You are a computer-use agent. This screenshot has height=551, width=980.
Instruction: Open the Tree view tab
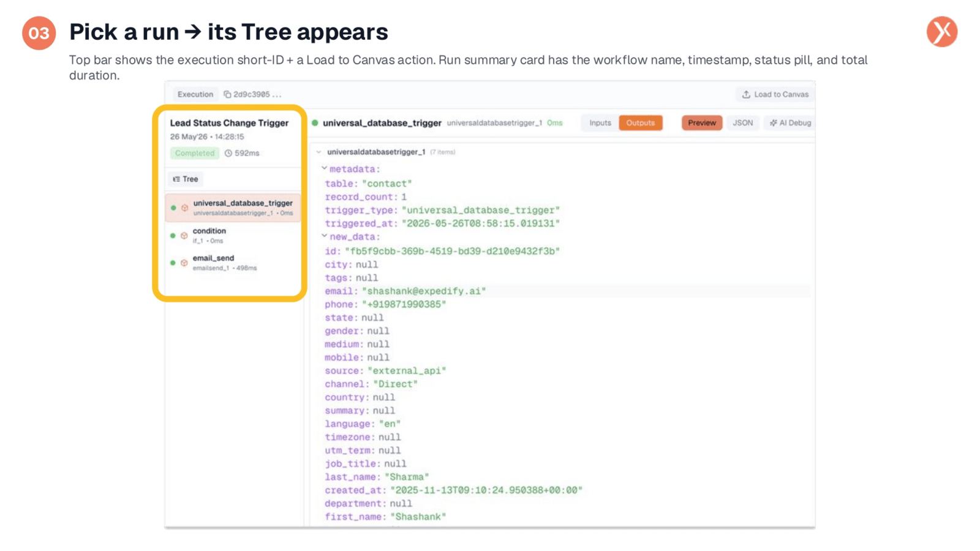point(186,179)
